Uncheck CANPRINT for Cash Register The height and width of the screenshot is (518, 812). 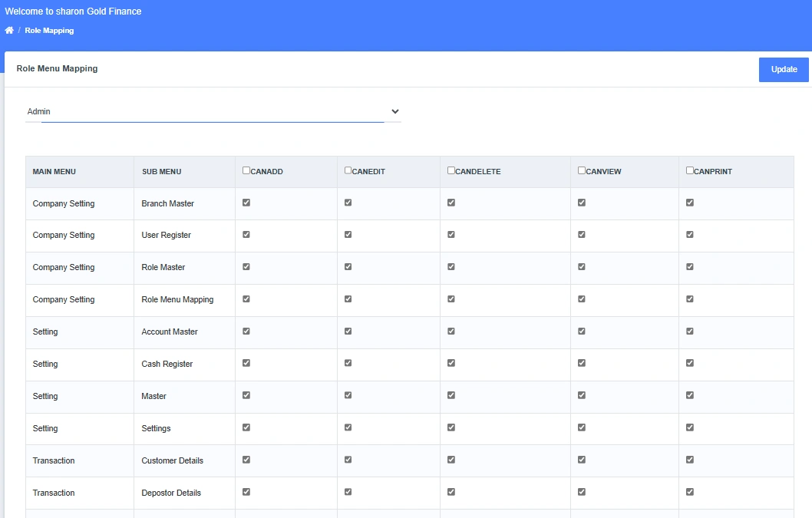[x=690, y=363]
